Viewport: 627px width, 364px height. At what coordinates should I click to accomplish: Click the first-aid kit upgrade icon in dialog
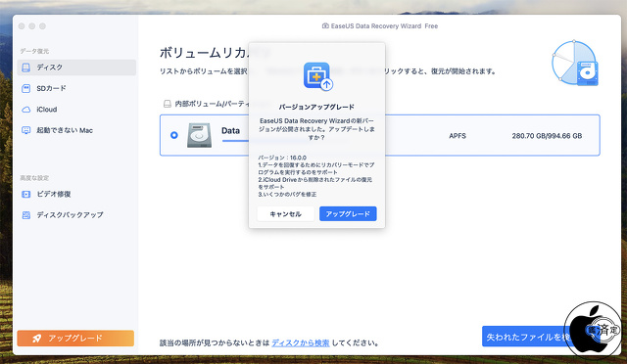coord(317,76)
